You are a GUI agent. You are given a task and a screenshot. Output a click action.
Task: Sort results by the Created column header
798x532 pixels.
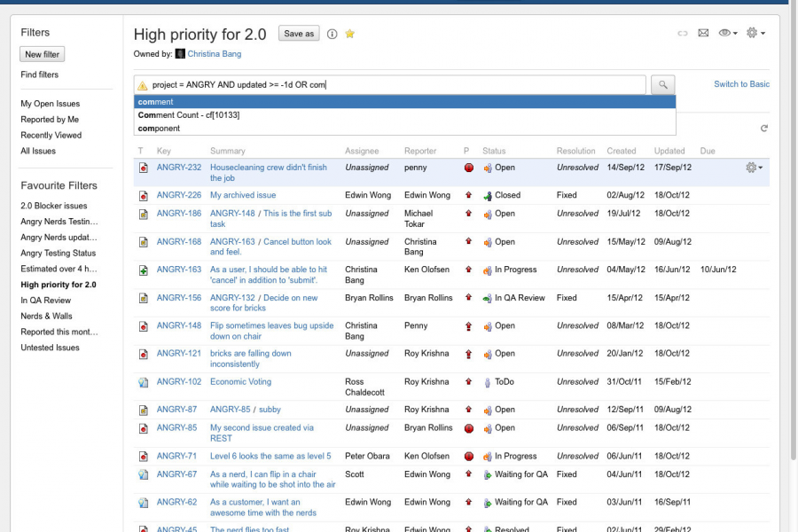(622, 151)
